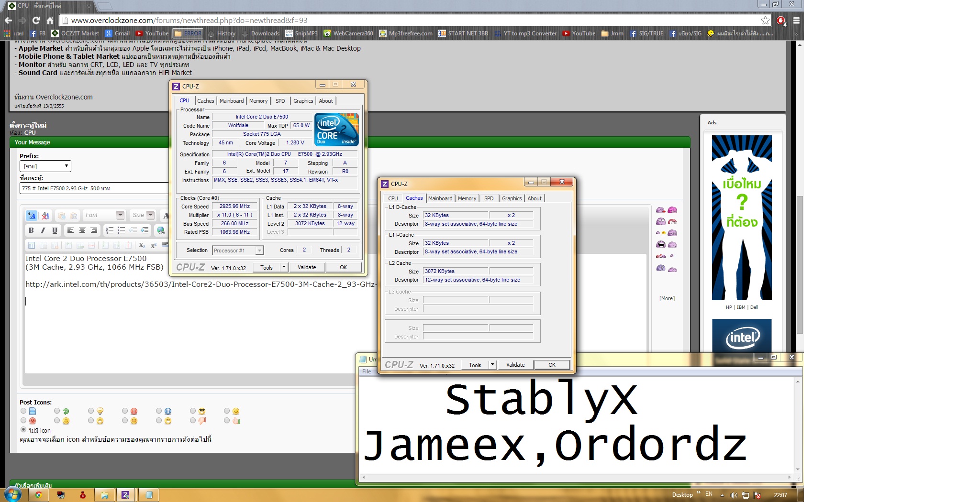Open the Memory tab in the CPU-Z Caches window
This screenshot has height=502, width=980.
467,198
